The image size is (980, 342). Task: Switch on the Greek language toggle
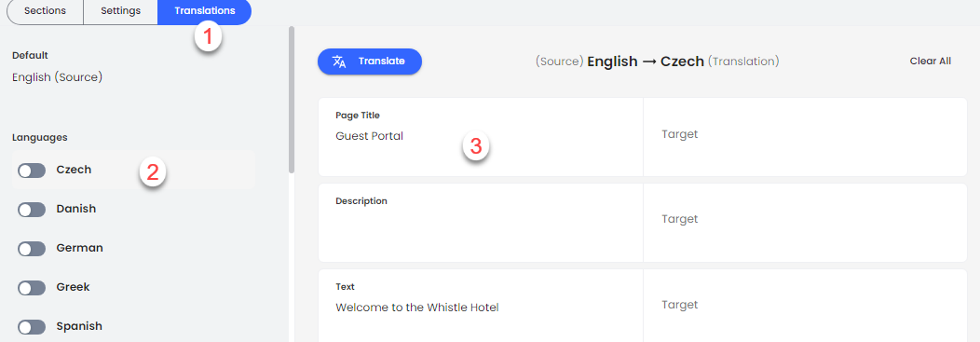tap(32, 288)
